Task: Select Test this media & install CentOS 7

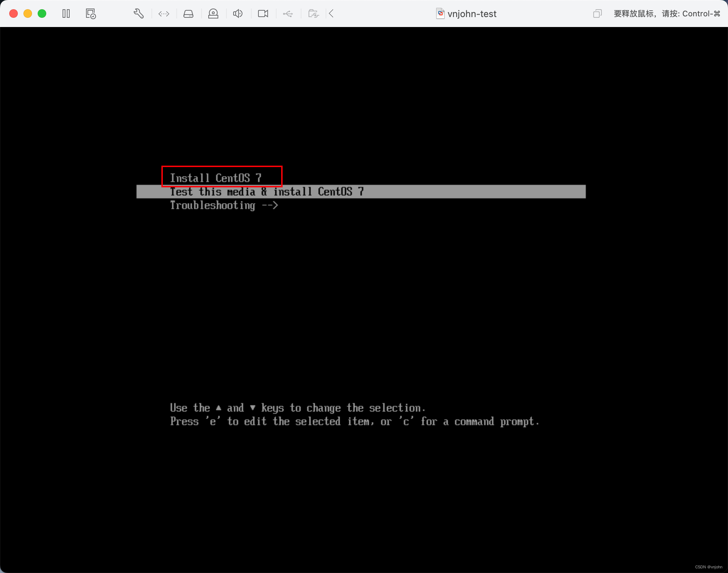Action: (361, 192)
